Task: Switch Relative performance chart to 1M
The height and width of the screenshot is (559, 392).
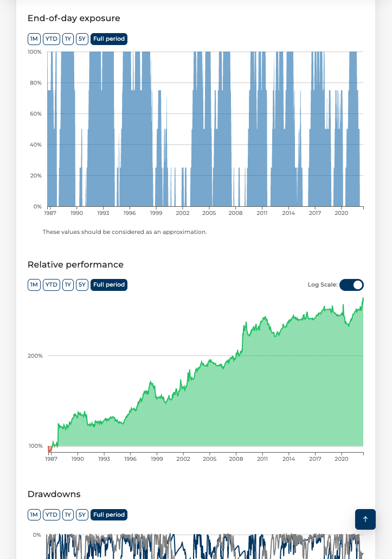Action: [x=34, y=285]
